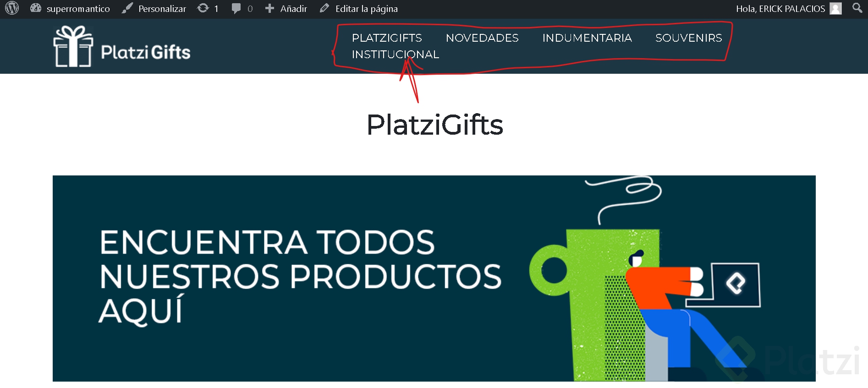
Task: Click the pencil icon for edit page
Action: (324, 8)
